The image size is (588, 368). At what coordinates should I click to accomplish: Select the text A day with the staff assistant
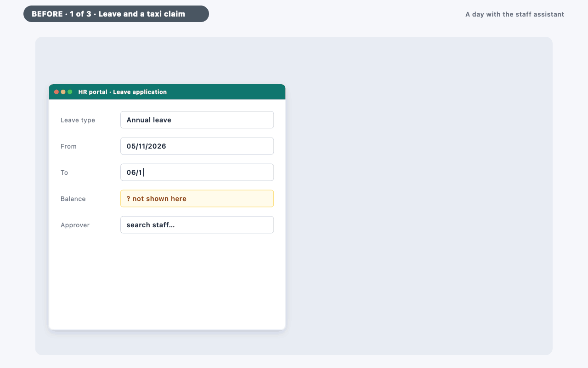pos(514,14)
